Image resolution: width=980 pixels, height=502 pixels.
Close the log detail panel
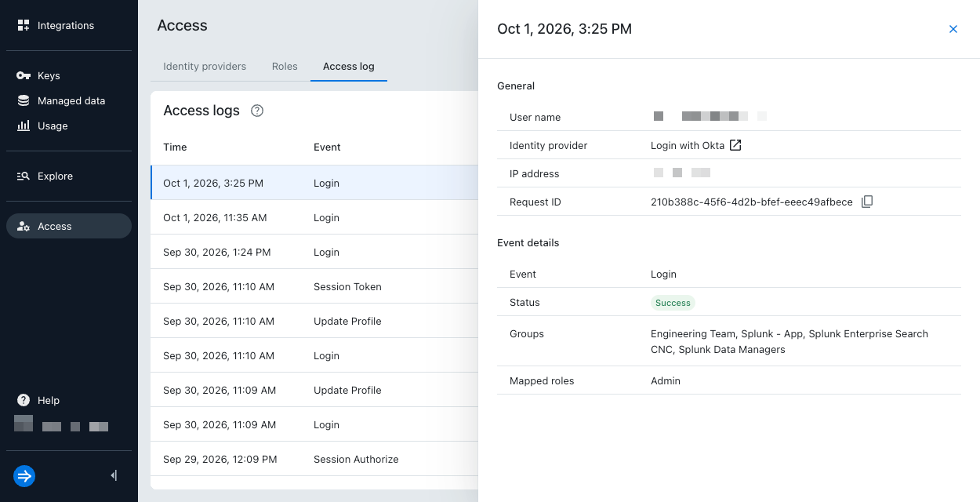[x=953, y=29]
